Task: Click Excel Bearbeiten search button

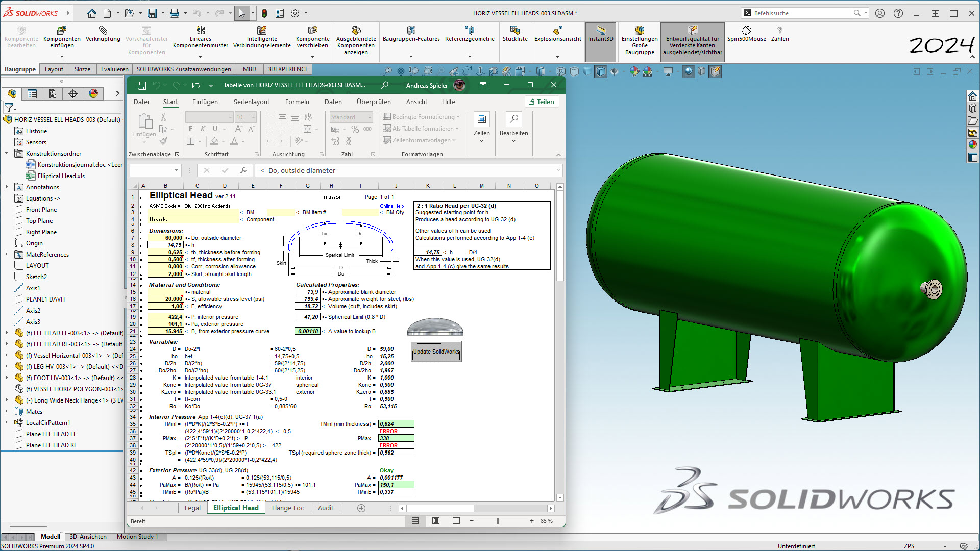Action: point(514,127)
